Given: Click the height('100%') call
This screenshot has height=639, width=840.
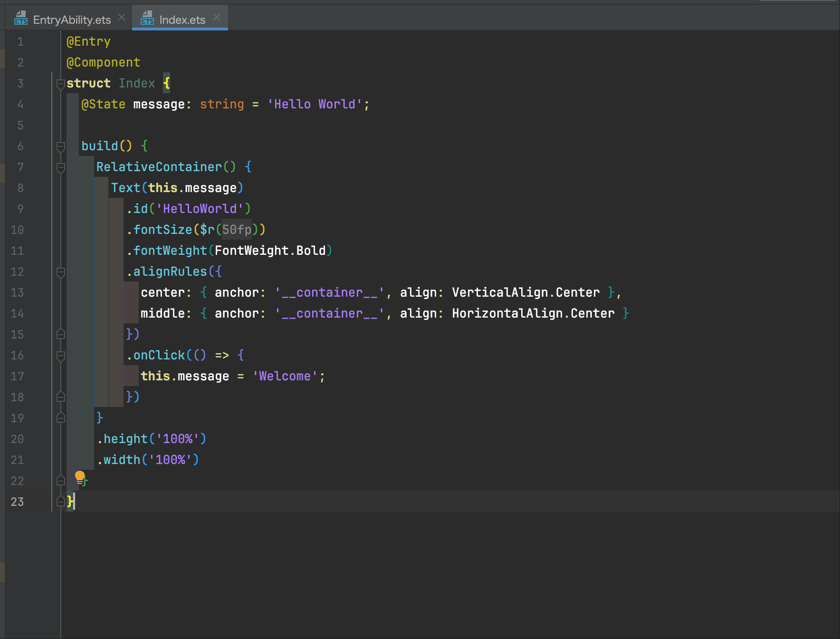Looking at the screenshot, I should tap(152, 439).
